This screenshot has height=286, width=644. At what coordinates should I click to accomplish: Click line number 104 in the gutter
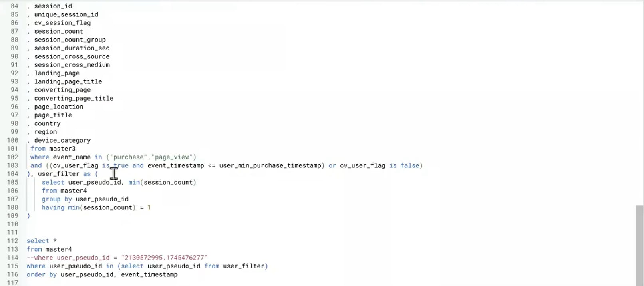tap(12, 174)
